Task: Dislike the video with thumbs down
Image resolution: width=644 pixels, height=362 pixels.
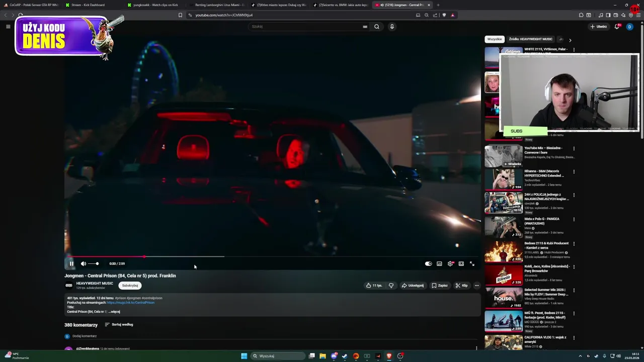Action: (391, 286)
